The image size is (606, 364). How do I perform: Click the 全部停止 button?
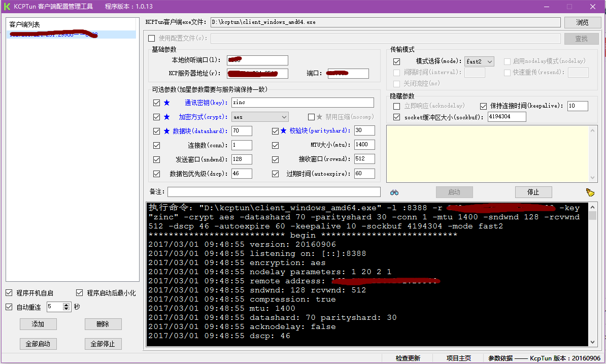point(103,344)
